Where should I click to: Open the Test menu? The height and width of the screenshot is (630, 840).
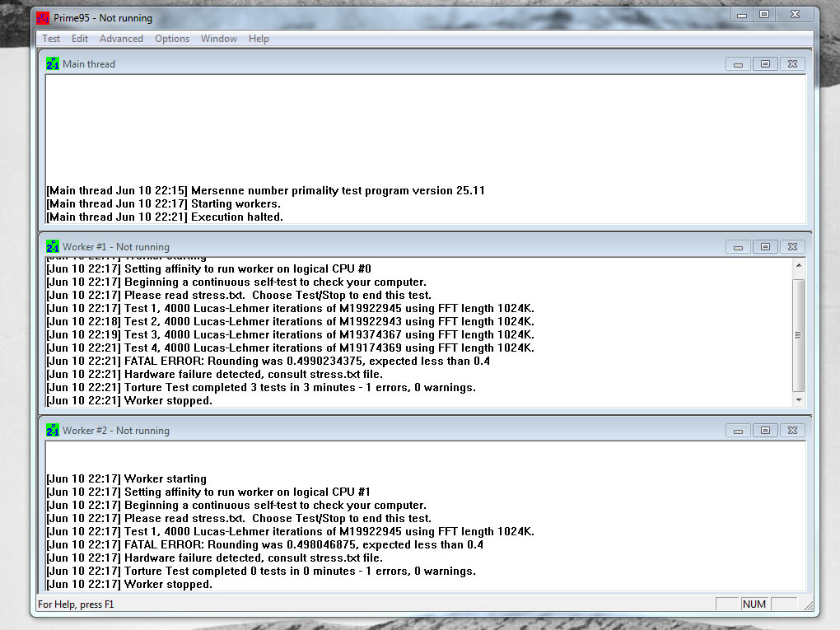coord(51,39)
